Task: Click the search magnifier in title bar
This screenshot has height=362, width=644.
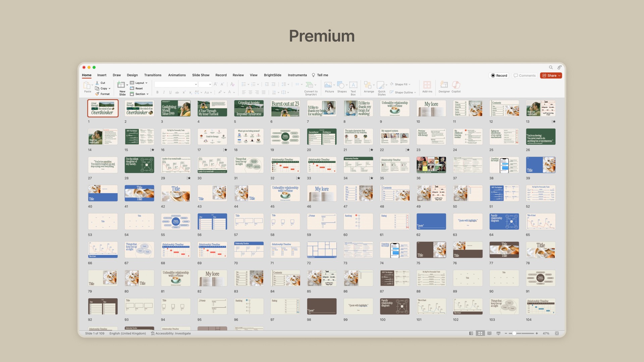Action: pyautogui.click(x=551, y=67)
